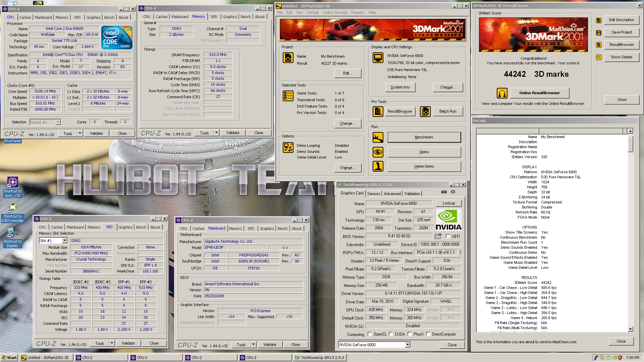
Task: Toggle the PhysX checkbox in GPU-Z
Action: (410, 334)
